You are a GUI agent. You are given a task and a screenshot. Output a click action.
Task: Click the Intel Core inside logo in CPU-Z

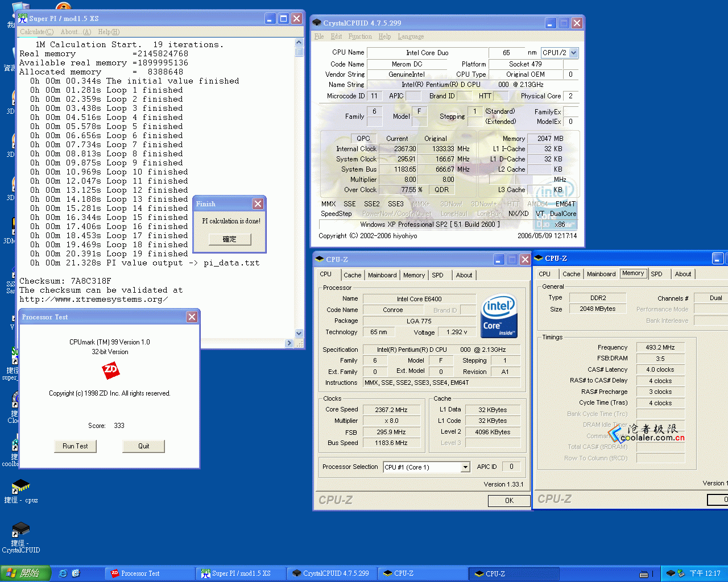(x=499, y=316)
